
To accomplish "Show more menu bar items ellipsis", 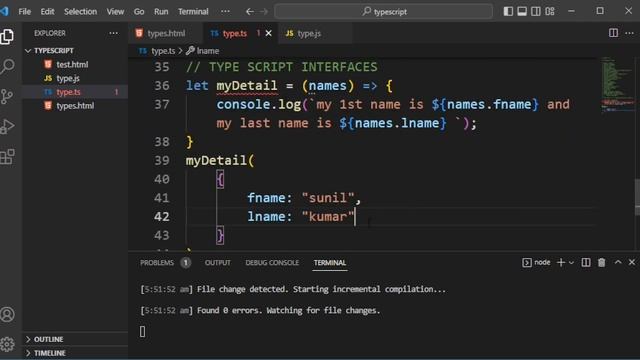I will coord(225,11).
